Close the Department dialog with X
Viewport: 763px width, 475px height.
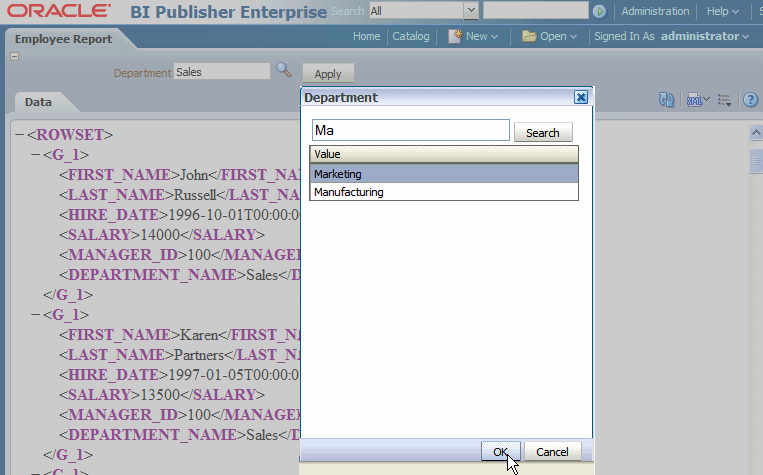pos(581,97)
